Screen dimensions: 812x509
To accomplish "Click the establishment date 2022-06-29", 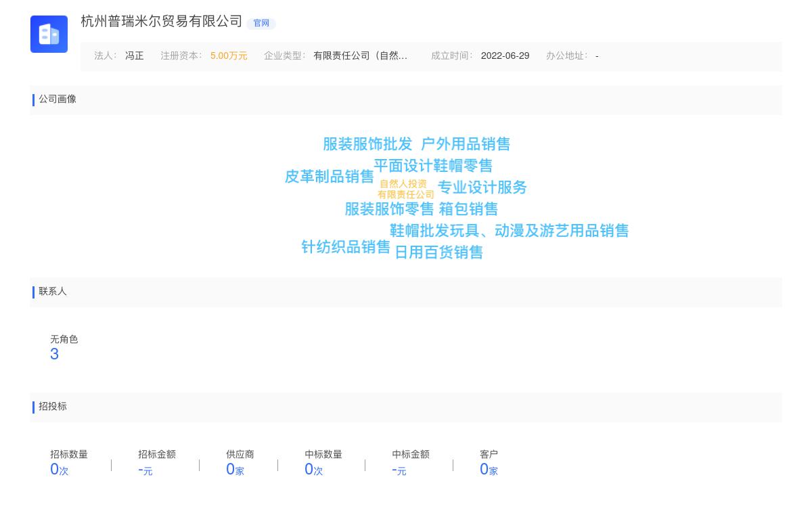I will point(505,56).
